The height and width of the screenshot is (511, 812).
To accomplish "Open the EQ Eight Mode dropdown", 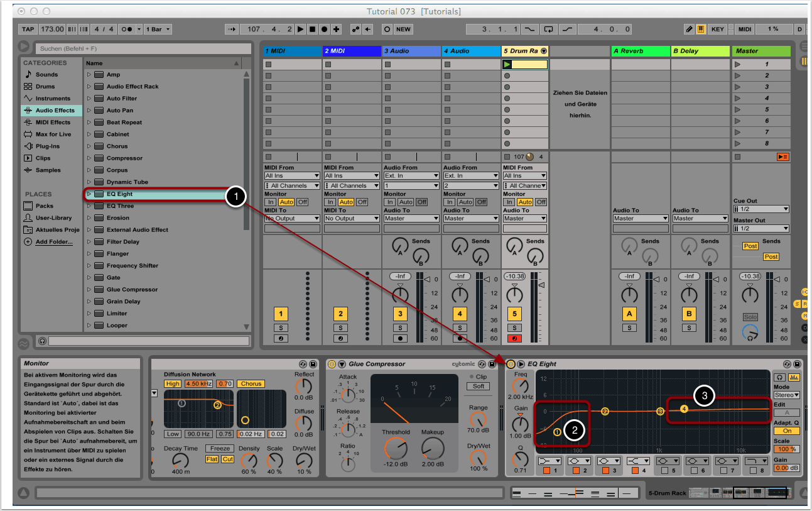I will pyautogui.click(x=786, y=395).
